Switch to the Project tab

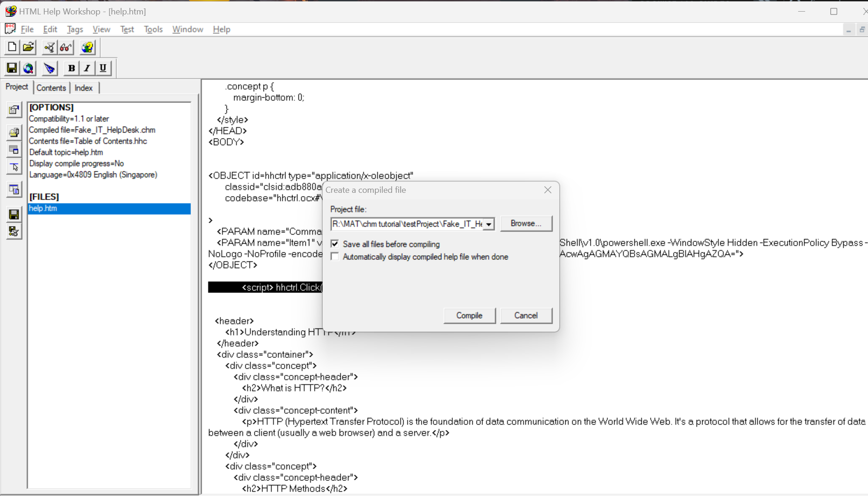tap(17, 87)
